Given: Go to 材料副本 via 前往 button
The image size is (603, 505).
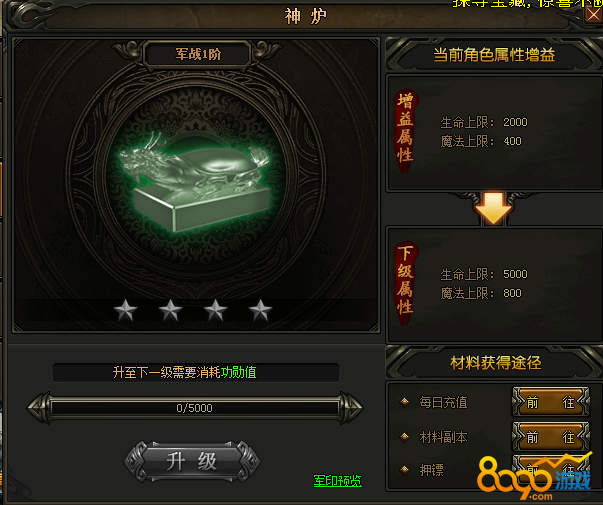Looking at the screenshot, I should pyautogui.click(x=551, y=437).
